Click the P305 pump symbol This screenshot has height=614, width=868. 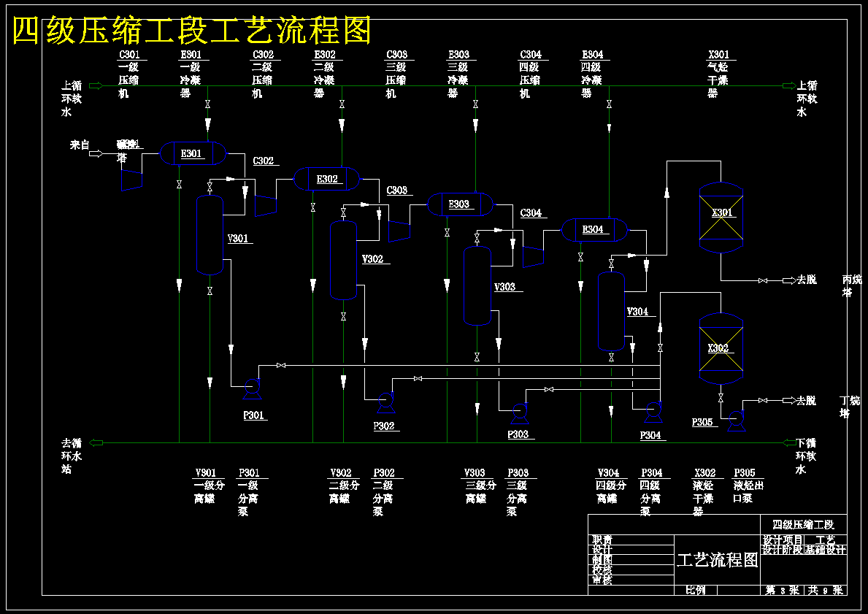737,421
